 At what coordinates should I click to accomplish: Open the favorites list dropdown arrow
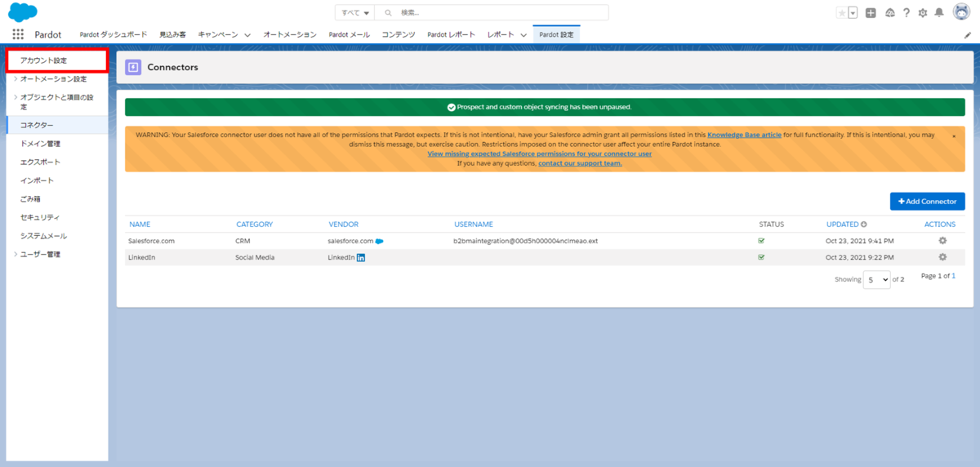tap(853, 13)
